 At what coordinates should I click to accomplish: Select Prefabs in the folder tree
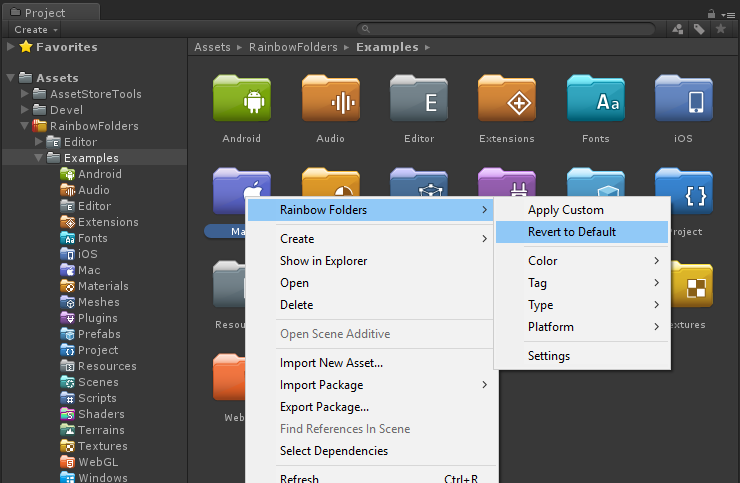point(99,334)
